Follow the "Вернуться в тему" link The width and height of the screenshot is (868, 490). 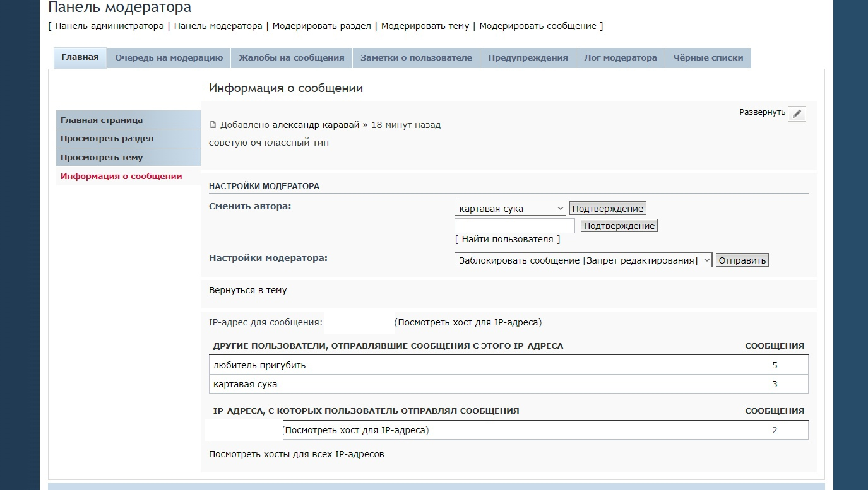pos(247,290)
